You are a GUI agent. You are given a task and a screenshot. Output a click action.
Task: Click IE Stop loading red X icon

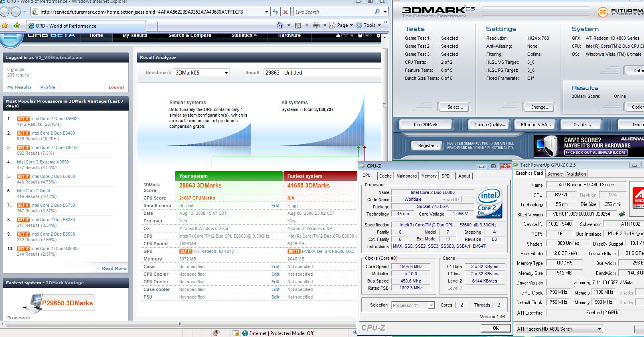[285, 12]
